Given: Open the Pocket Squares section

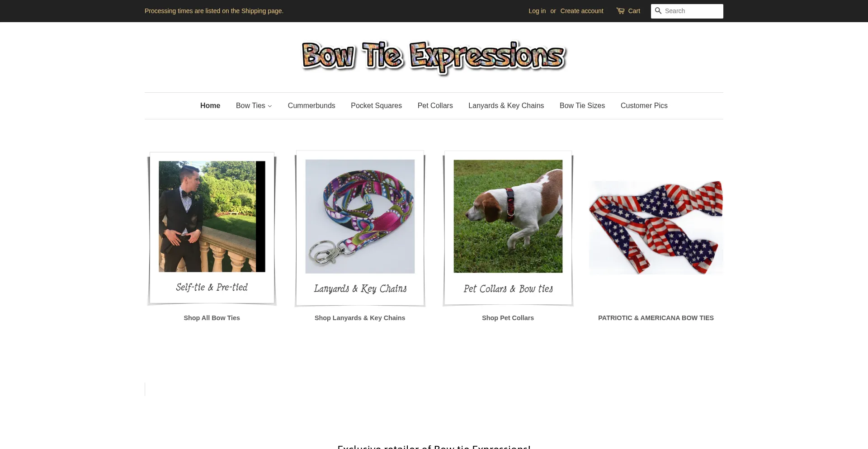Looking at the screenshot, I should point(376,106).
